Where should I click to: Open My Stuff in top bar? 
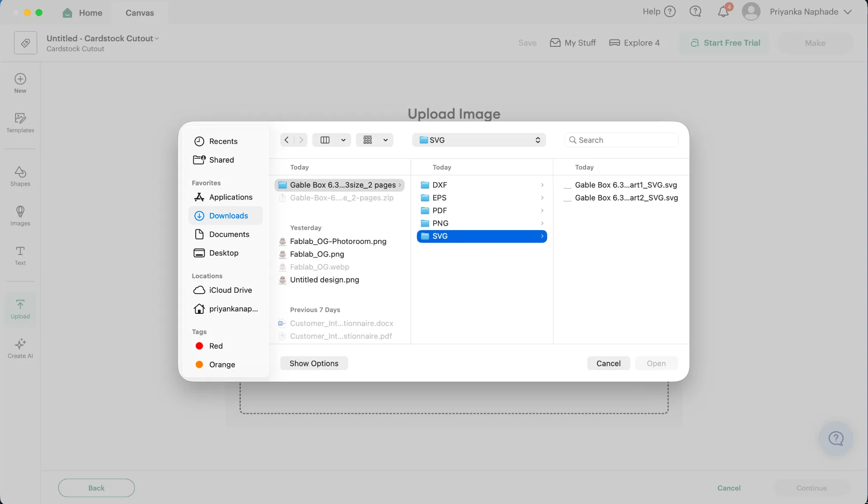[x=573, y=43]
